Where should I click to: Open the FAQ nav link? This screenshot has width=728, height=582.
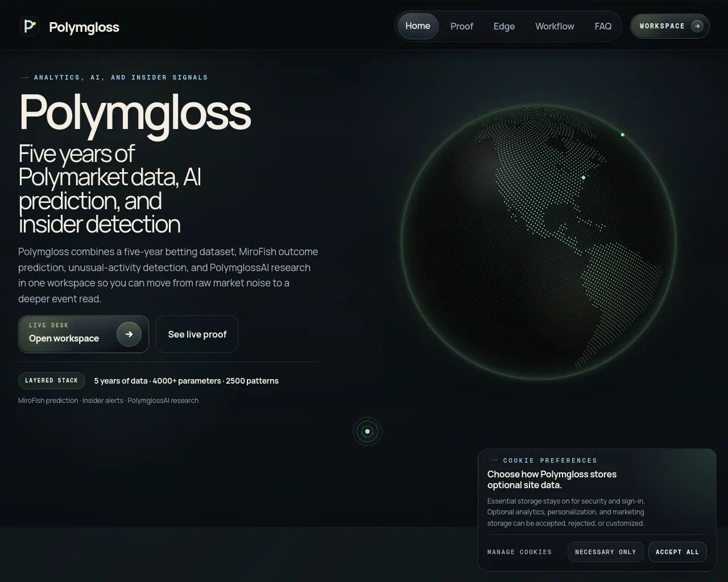[603, 26]
